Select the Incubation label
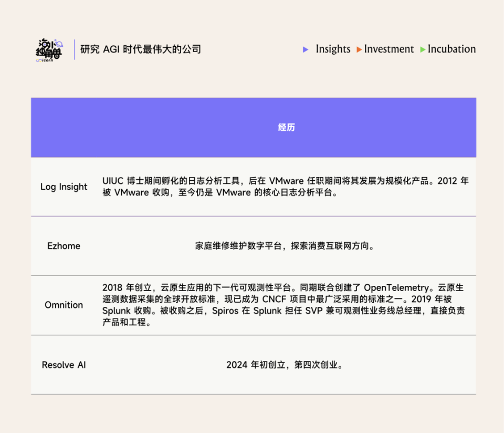Viewport: 504px width, 433px height. click(451, 49)
